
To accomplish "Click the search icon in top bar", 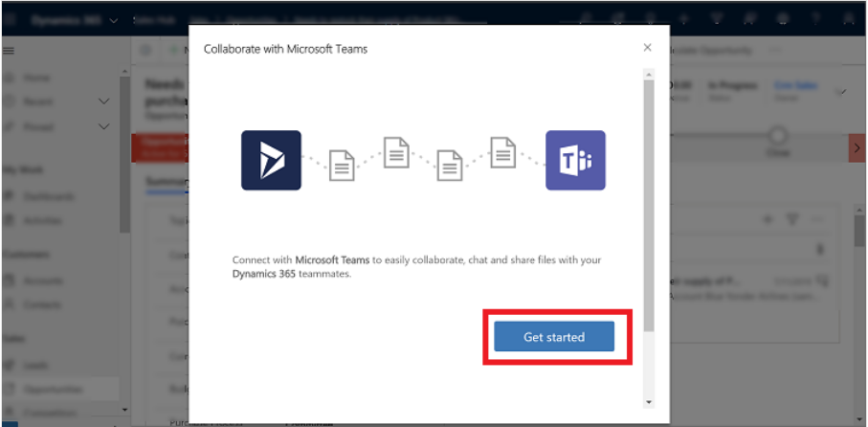I will [x=585, y=18].
